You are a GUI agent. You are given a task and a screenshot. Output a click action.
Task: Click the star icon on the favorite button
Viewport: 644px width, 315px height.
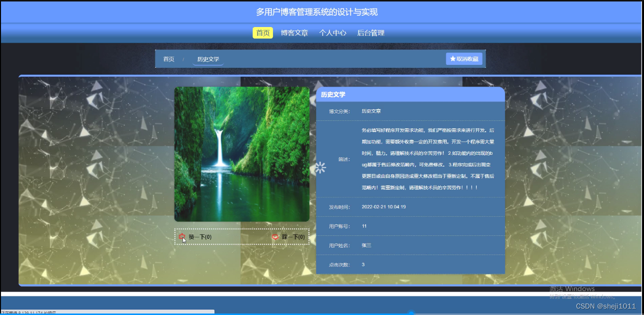[x=453, y=58]
